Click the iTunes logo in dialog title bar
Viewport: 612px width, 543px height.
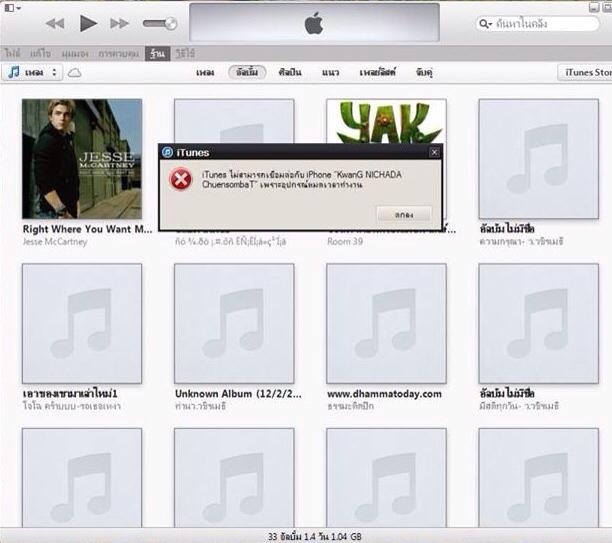[167, 152]
